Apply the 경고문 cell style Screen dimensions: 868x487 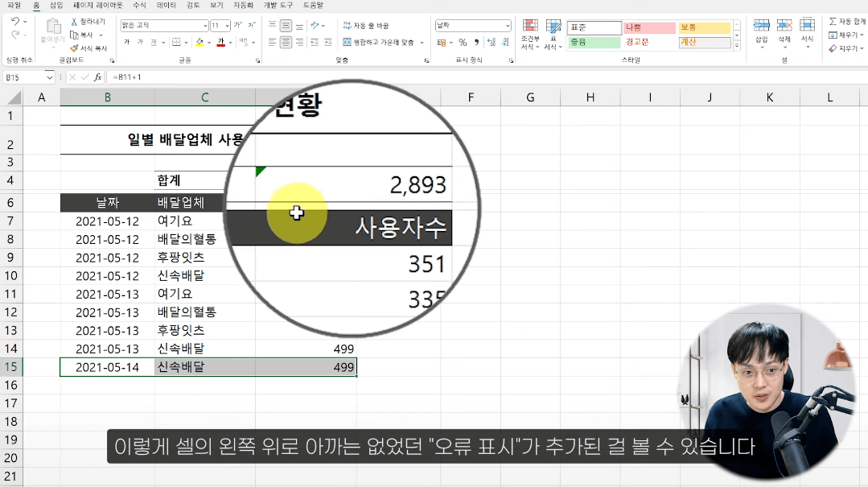[x=650, y=42]
